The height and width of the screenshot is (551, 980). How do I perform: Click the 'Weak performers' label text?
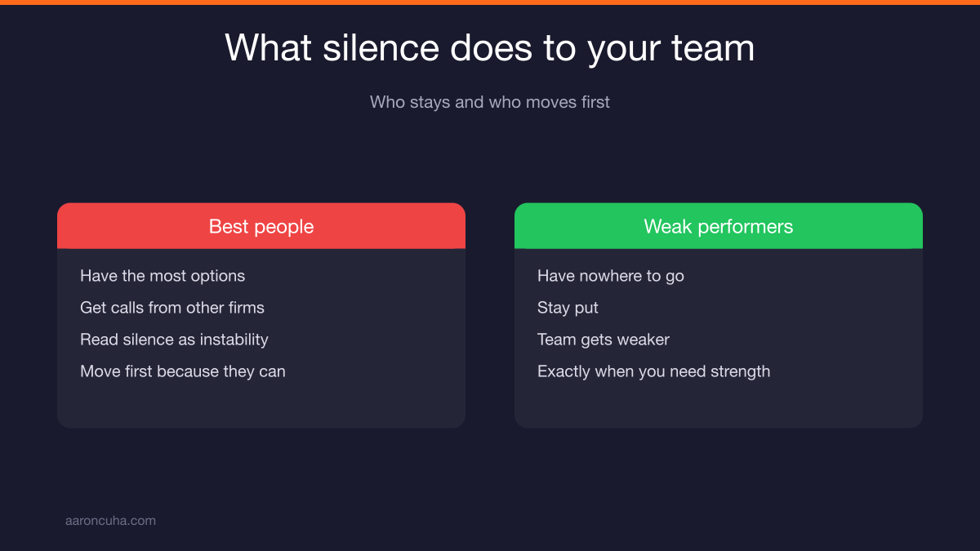719,226
